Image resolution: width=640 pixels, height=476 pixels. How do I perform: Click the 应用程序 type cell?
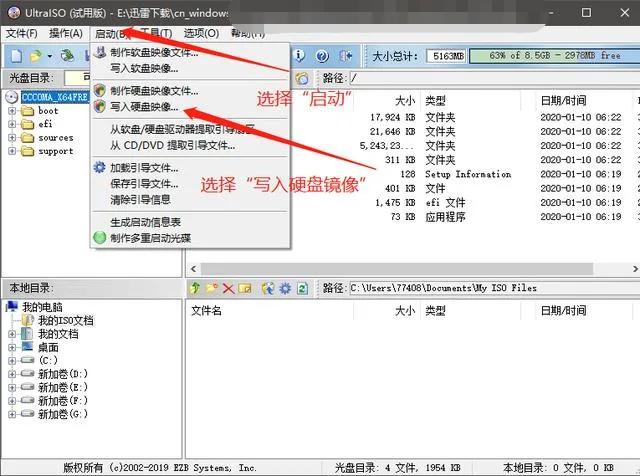445,217
